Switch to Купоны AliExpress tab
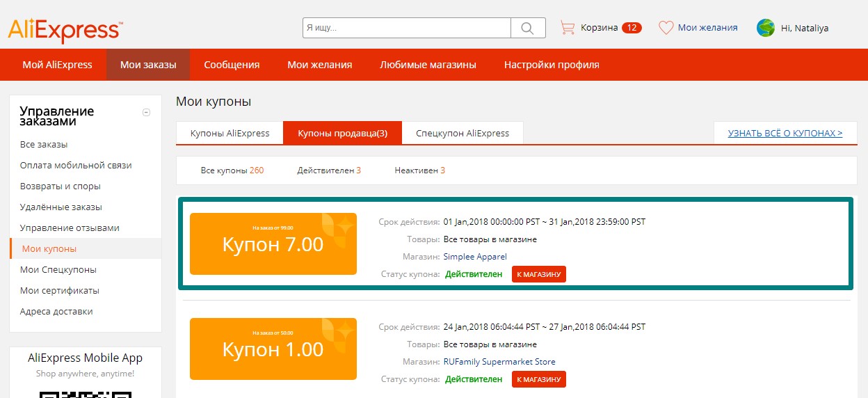This screenshot has width=868, height=398. pos(230,133)
